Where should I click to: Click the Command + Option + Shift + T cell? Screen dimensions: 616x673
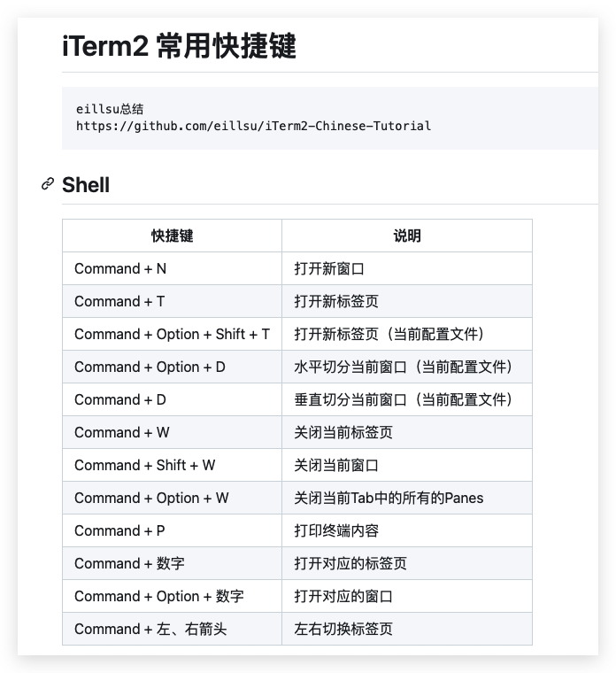172,334
